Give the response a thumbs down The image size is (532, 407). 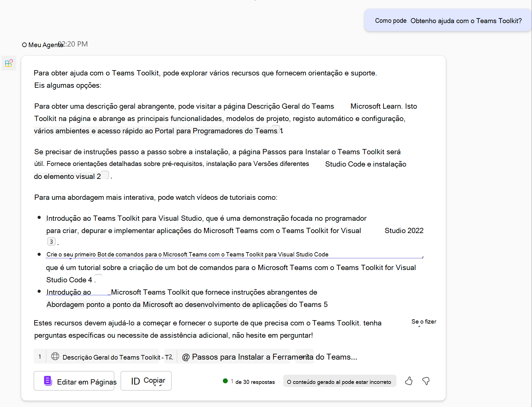point(426,381)
